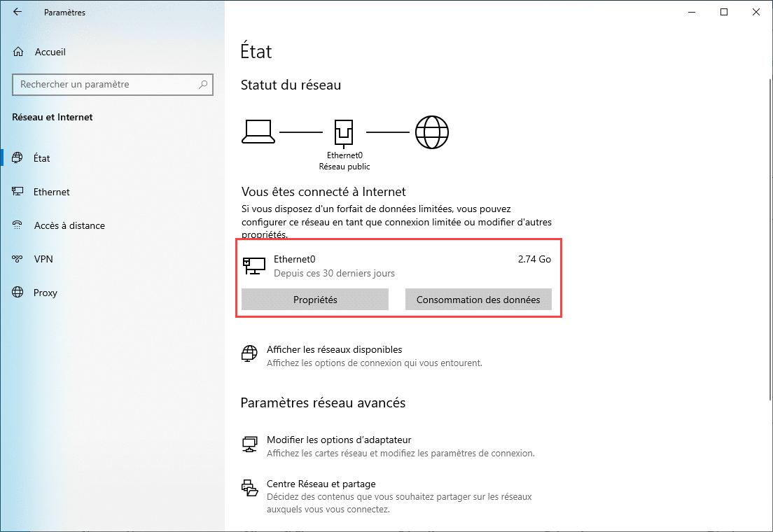Click the Paramètres réseau avancés heading
773x532 pixels.
pyautogui.click(x=323, y=402)
